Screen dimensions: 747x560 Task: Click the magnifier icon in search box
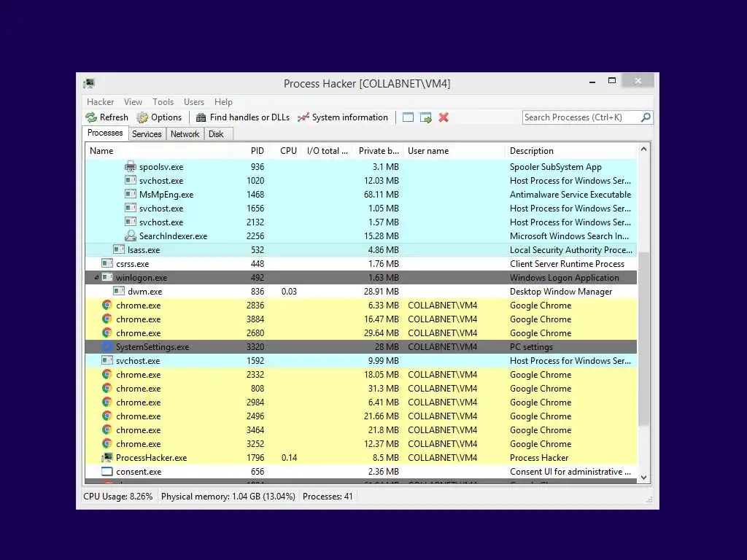coord(646,117)
